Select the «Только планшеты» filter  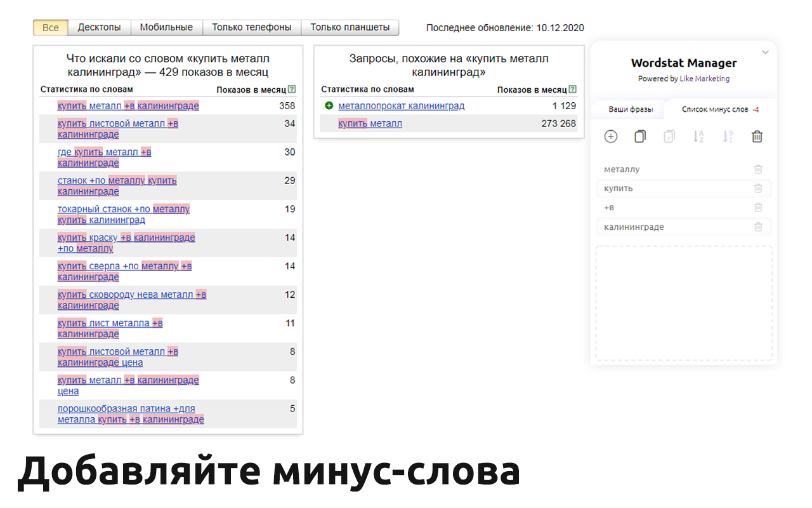[350, 27]
